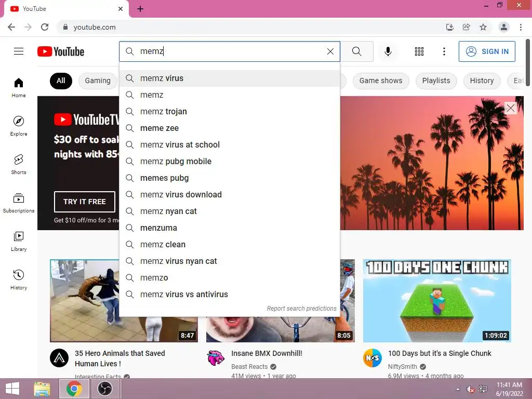Choose 'memz virus at school' suggestion
This screenshot has height=399, width=532.
pos(230,145)
